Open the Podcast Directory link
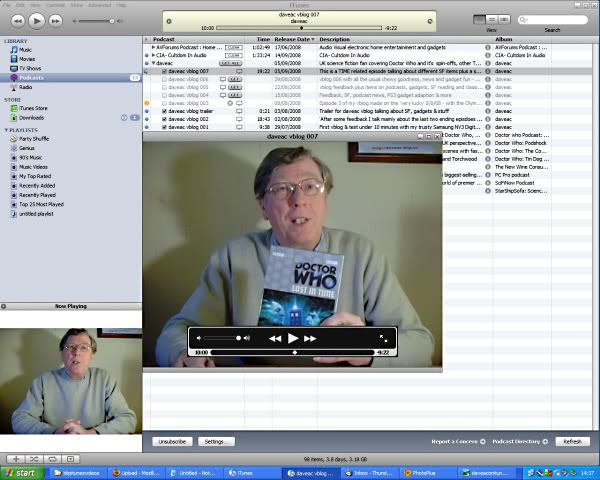 point(520,442)
